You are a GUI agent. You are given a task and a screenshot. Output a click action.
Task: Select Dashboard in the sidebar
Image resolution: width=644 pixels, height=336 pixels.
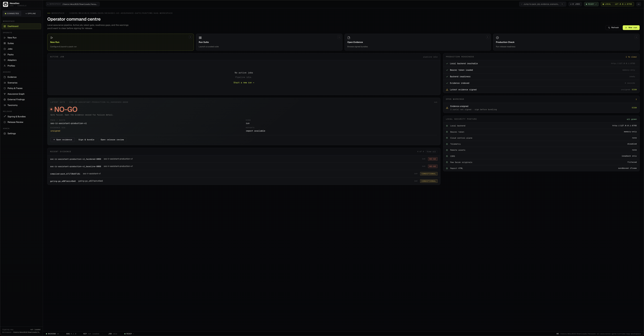click(21, 26)
